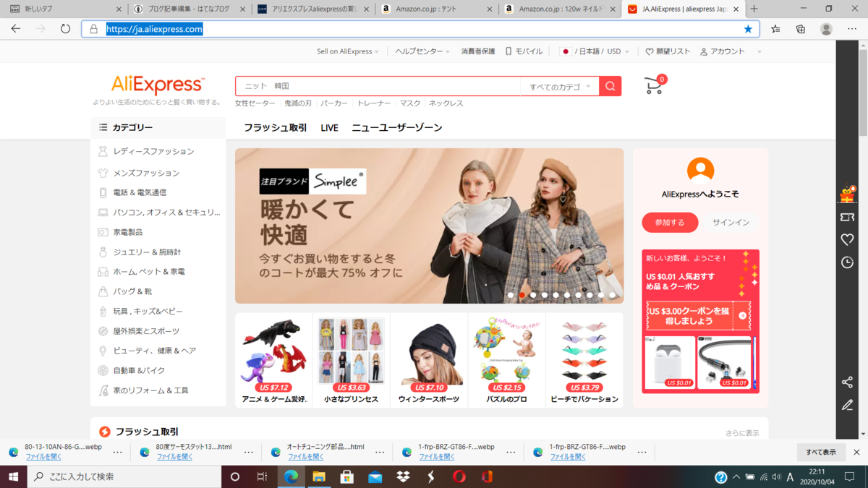Click the orange search magnifier button
Screen dimensions: 868x488
pos(610,86)
